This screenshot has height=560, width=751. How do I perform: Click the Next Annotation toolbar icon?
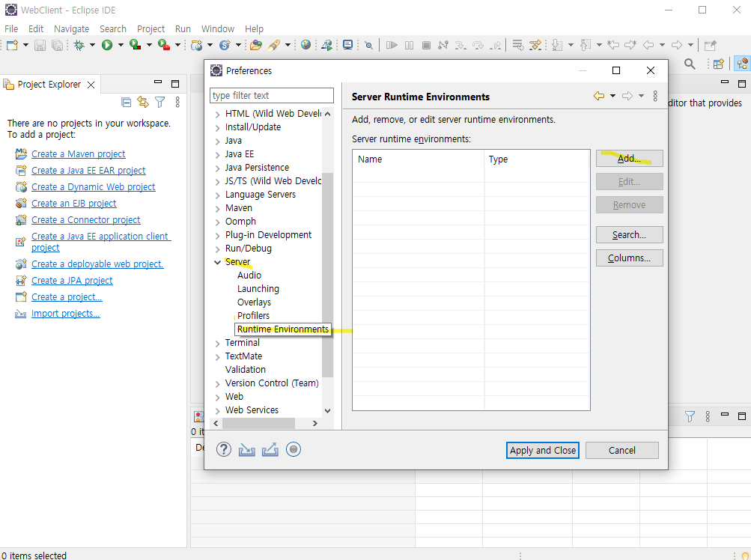[557, 45]
